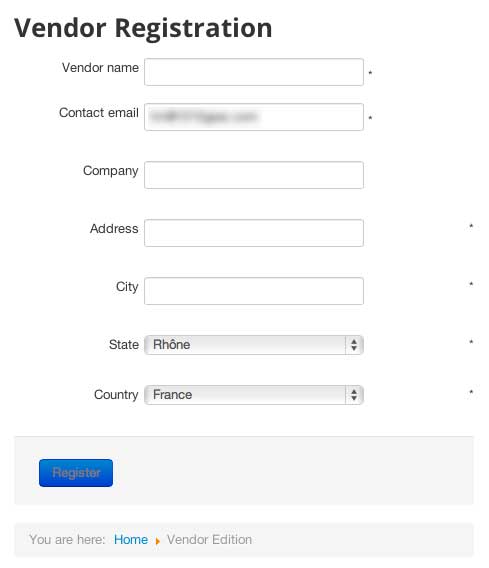This screenshot has height=568, width=489.
Task: Click the Contact email label
Action: (x=99, y=113)
